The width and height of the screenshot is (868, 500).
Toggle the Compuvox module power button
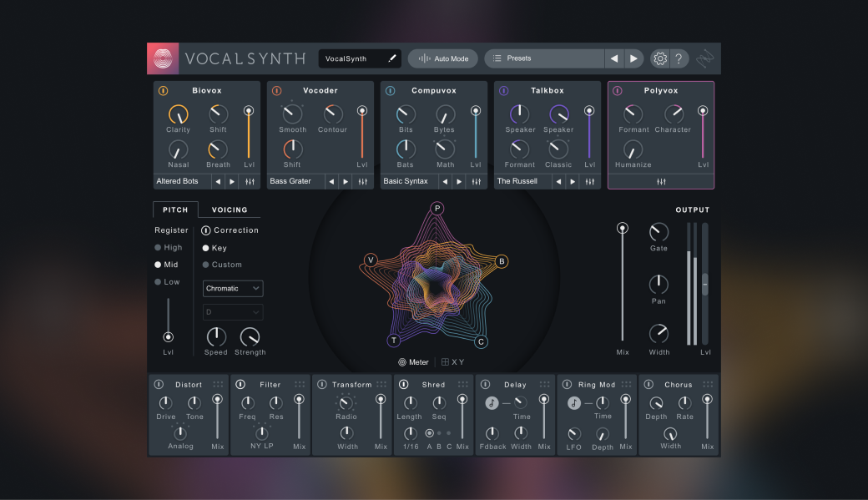[x=391, y=90]
